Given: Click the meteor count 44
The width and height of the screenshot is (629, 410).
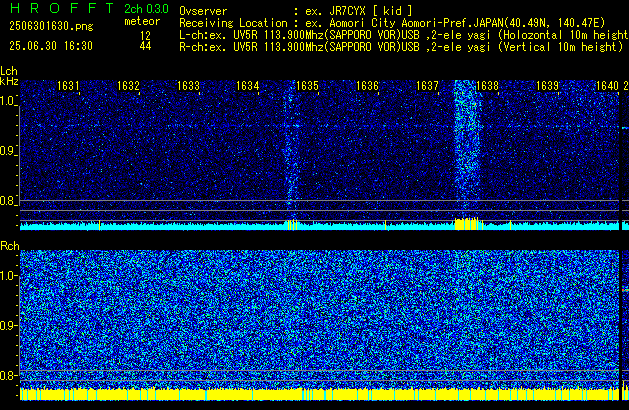Looking at the screenshot, I should pos(145,46).
